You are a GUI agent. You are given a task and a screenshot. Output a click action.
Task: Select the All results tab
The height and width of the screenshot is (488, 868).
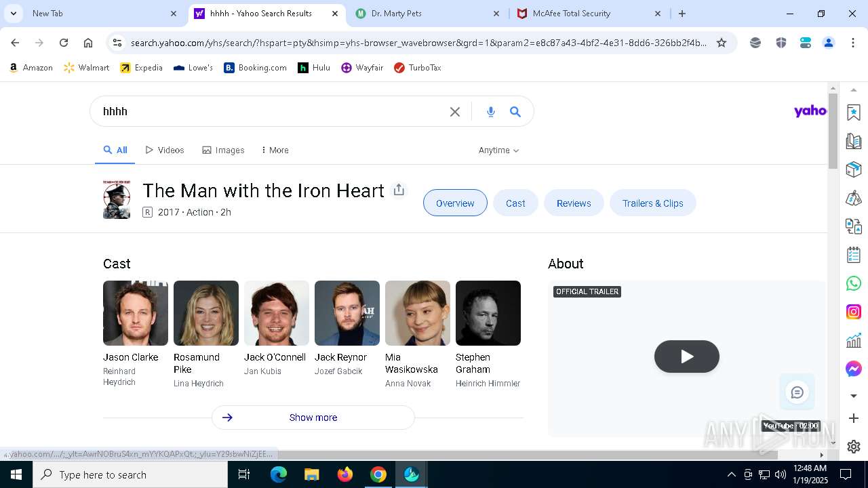115,150
